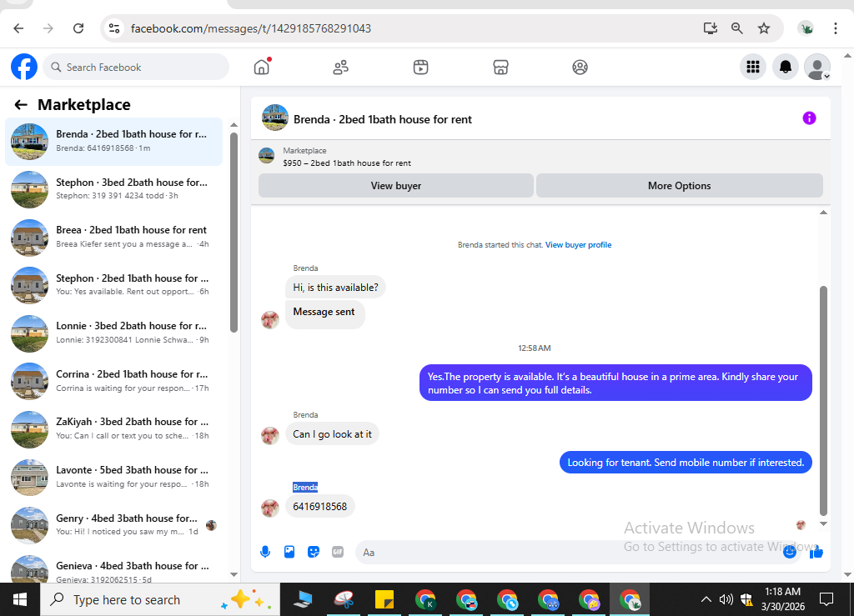Open the site information icon in address bar
Screen dimensions: 854x616
pyautogui.click(x=113, y=28)
